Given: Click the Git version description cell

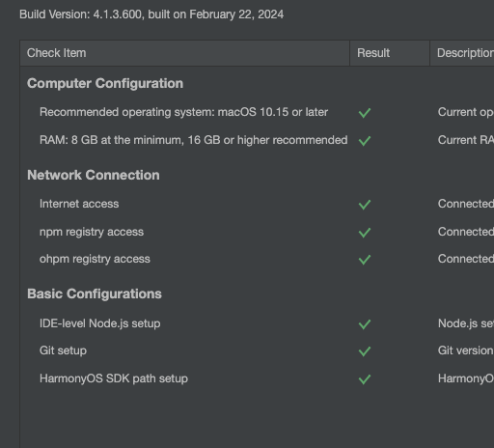Looking at the screenshot, I should tap(466, 350).
